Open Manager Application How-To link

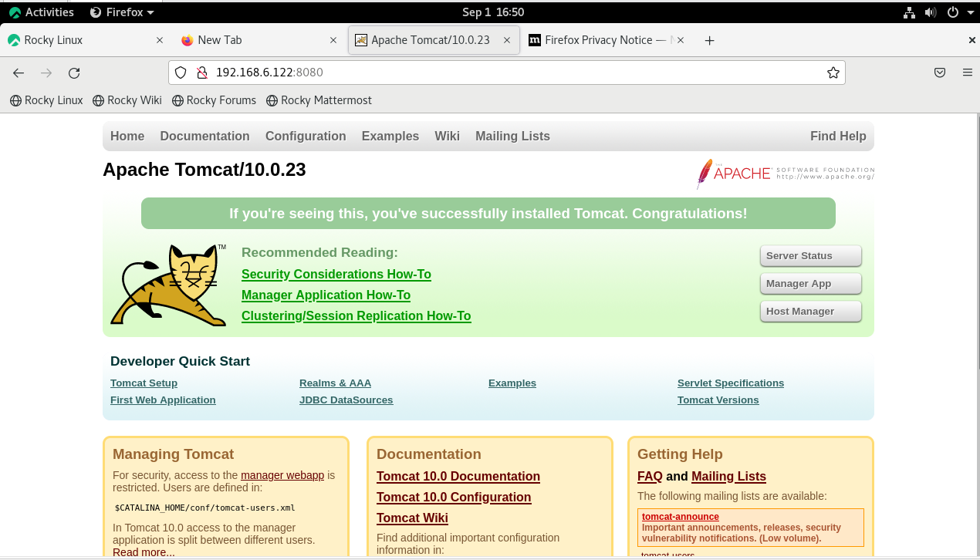[x=326, y=295]
